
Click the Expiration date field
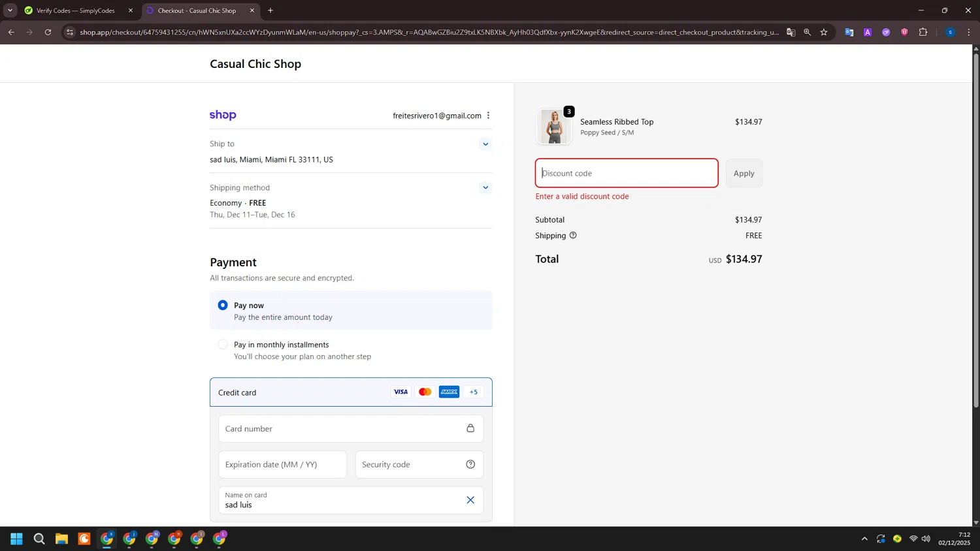[282, 464]
